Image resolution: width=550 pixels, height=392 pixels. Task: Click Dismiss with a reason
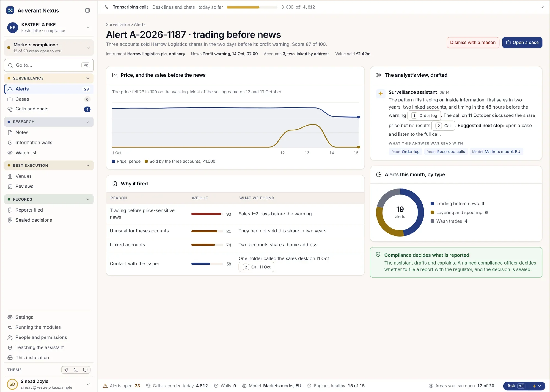click(473, 43)
